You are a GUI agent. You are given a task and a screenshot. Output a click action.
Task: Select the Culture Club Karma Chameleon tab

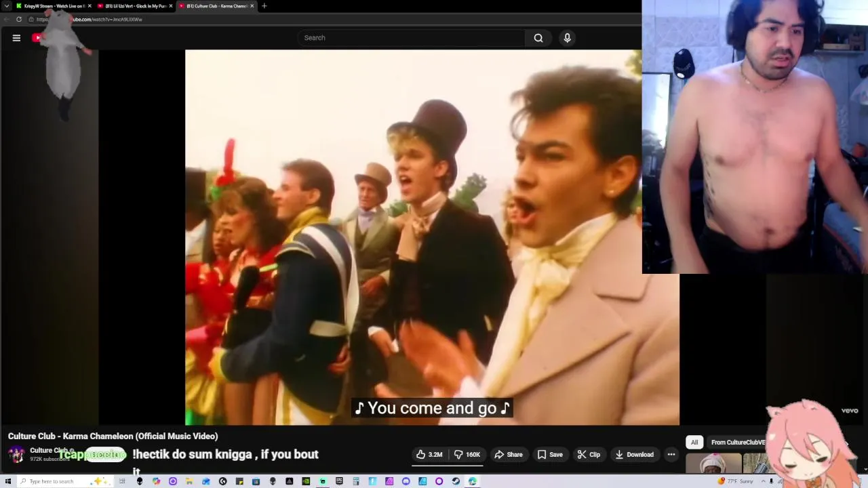coord(216,6)
